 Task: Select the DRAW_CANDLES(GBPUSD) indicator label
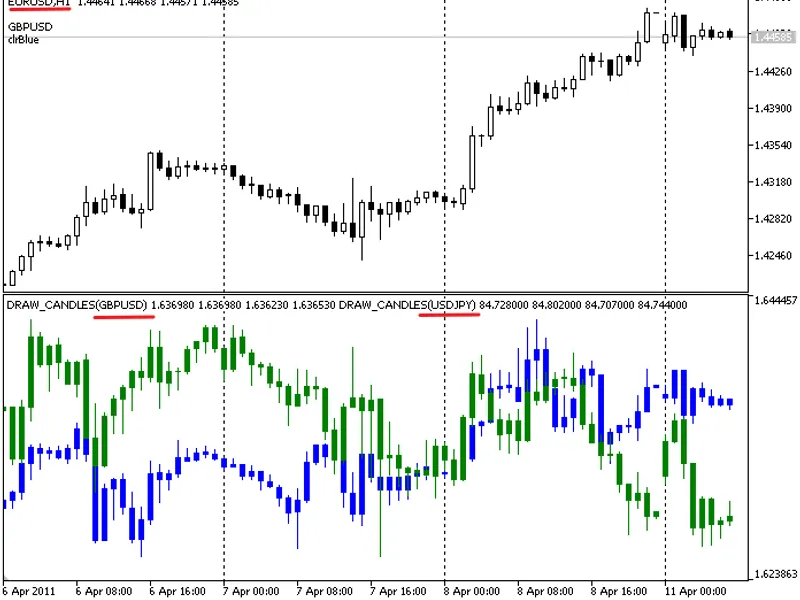(77, 305)
